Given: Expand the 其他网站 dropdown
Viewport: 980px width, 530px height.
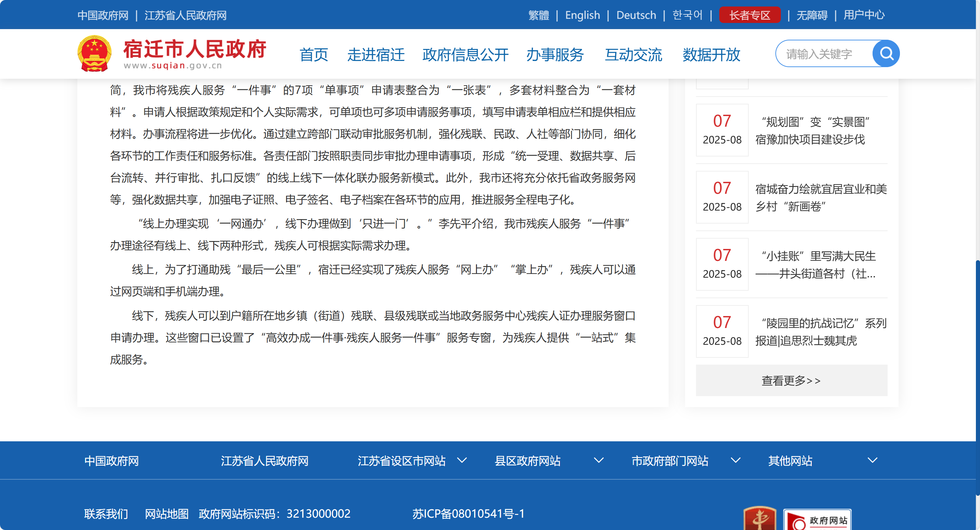Looking at the screenshot, I should pos(872,460).
